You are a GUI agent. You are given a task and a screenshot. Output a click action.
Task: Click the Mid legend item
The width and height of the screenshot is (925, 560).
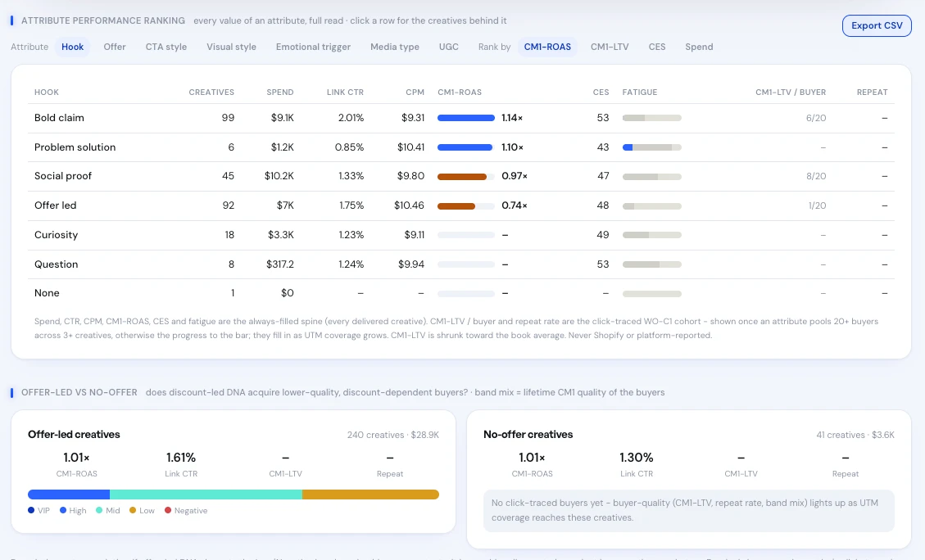[x=107, y=511]
